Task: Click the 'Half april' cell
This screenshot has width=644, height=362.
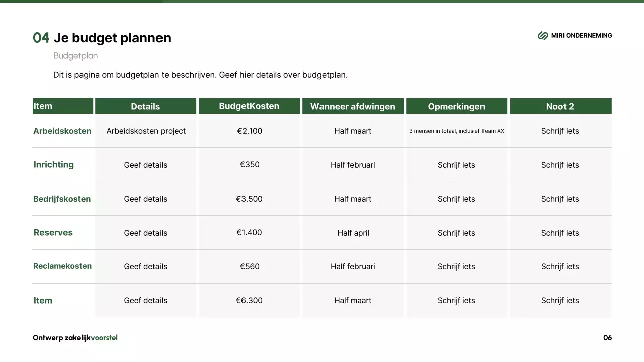Action: pyautogui.click(x=353, y=233)
